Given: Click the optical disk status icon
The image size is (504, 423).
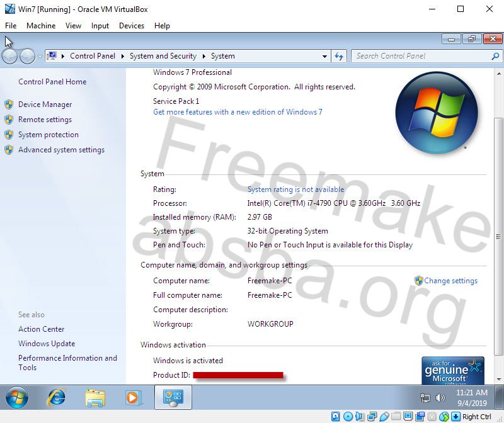Looking at the screenshot, I should click(348, 417).
